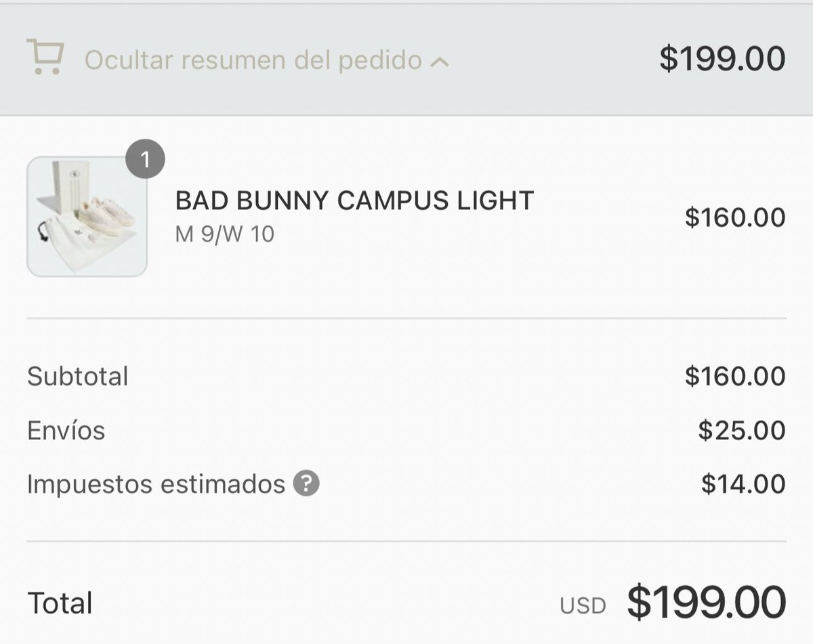Open the Bad Bunny Campus Light thumbnail
The width and height of the screenshot is (813, 644).
tap(87, 217)
